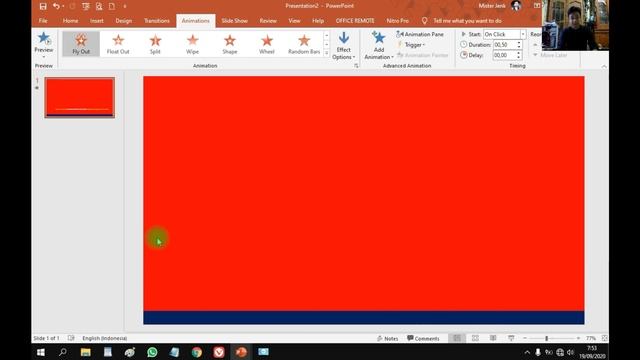Click the dark blue bar on slide
Viewport: 640px width, 360px height.
pyautogui.click(x=364, y=318)
